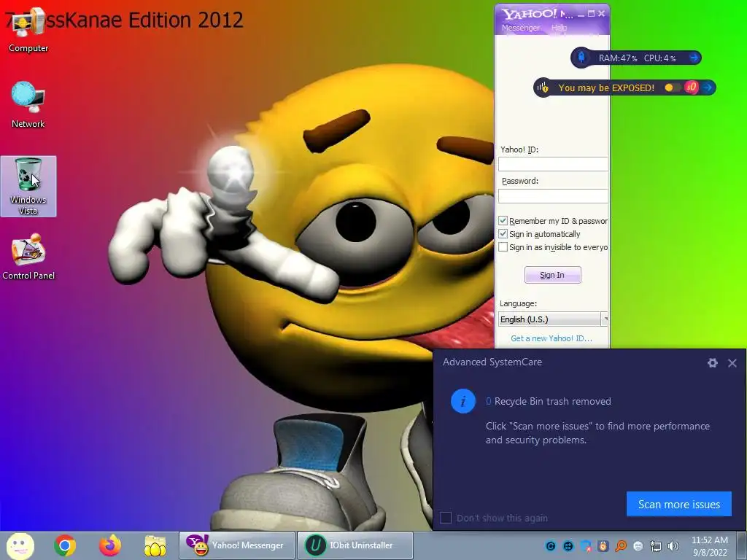This screenshot has height=560, width=747.
Task: Launch Google Chrome from the taskbar
Action: point(65,545)
